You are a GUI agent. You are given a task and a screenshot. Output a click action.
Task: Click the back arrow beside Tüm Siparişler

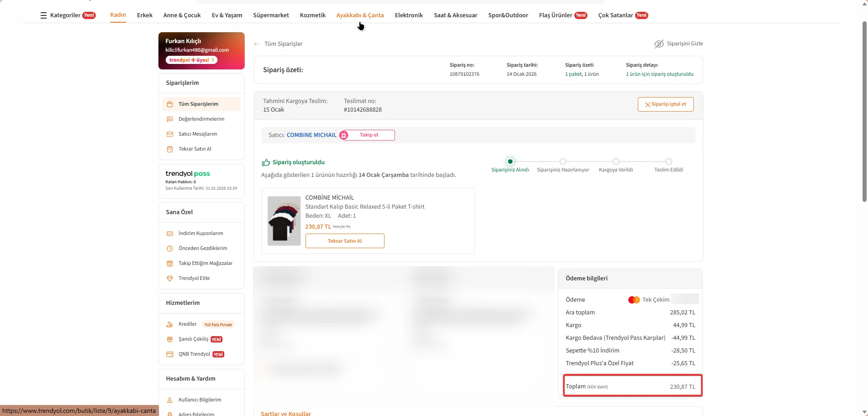pos(257,44)
